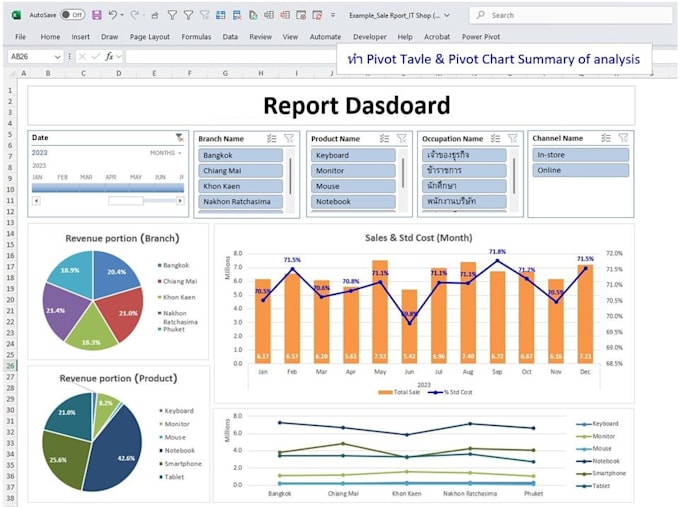Select the Nakhon Ratchasima slicer button
Viewport: 680px width, 507px height.
[241, 201]
